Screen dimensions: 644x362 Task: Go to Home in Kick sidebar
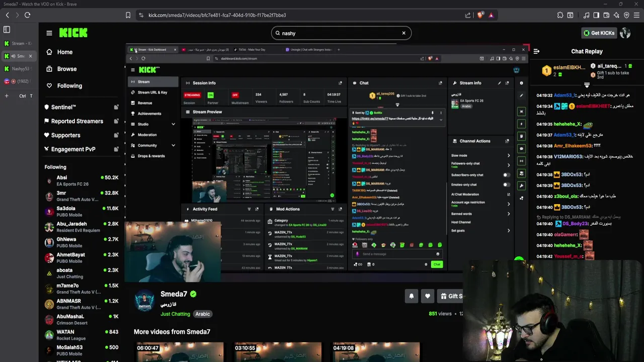[64, 52]
